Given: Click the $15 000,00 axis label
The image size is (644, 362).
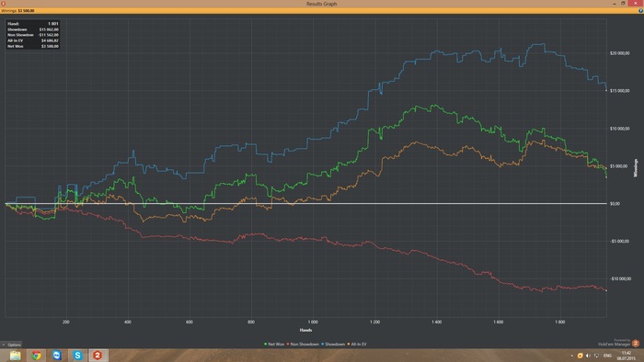Looking at the screenshot, I should tap(620, 91).
